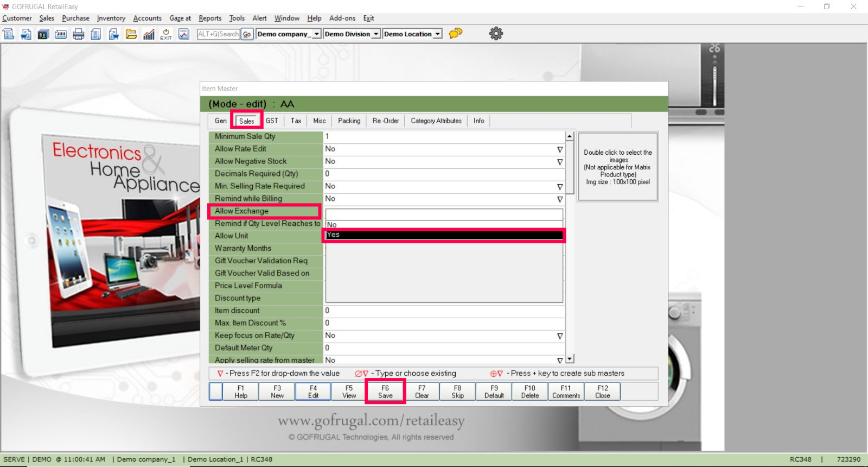The image size is (868, 467).
Task: Switch to the GST tab
Action: tap(272, 121)
